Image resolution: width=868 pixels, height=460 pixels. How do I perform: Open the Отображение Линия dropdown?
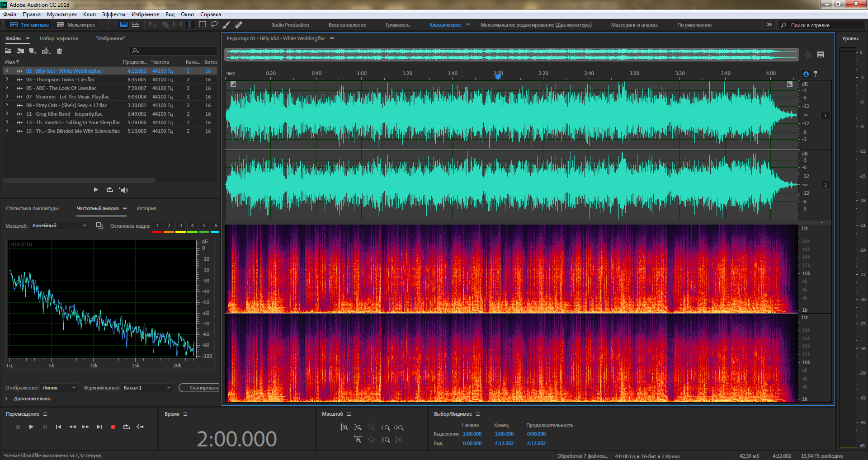tap(59, 388)
